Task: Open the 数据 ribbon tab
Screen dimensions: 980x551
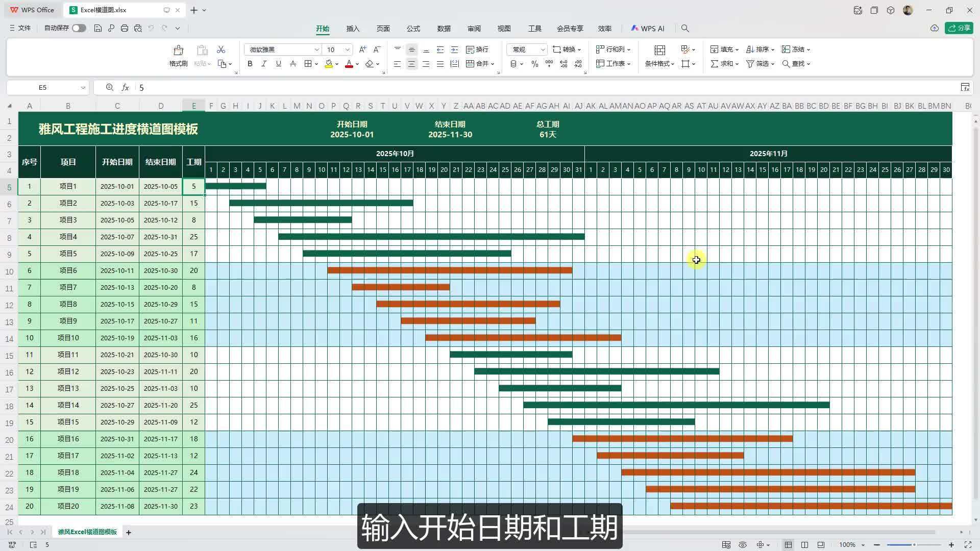Action: coord(444,29)
